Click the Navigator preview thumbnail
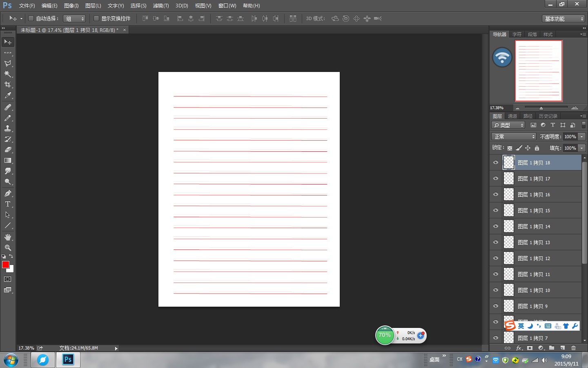The width and height of the screenshot is (588, 368). [539, 71]
